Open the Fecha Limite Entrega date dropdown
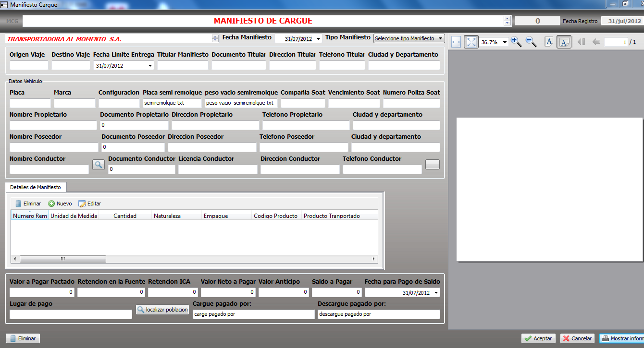 point(150,66)
